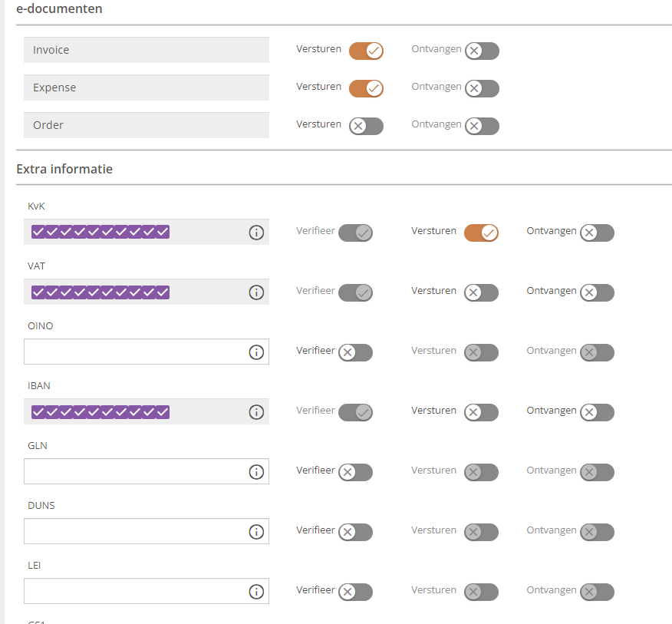672x624 pixels.
Task: Show info for the OINO field
Action: tap(256, 352)
